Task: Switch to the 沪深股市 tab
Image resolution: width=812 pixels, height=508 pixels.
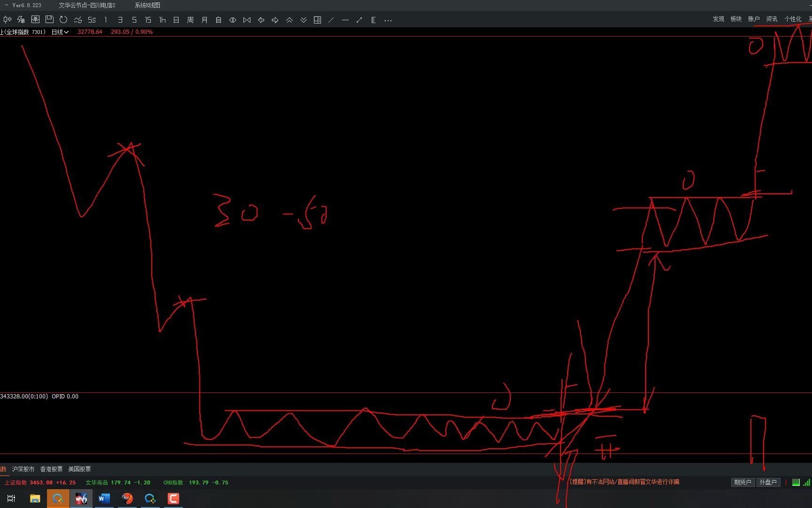Action: (23, 469)
